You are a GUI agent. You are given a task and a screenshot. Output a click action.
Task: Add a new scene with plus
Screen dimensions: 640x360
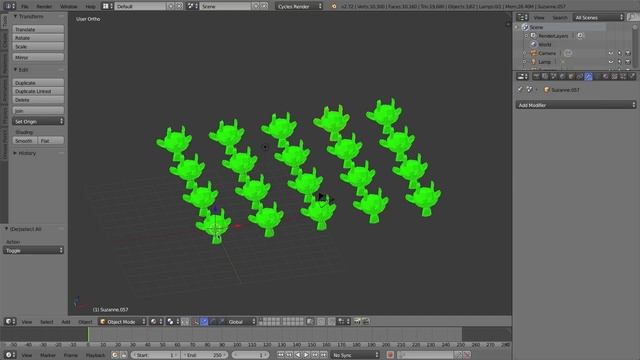256,6
